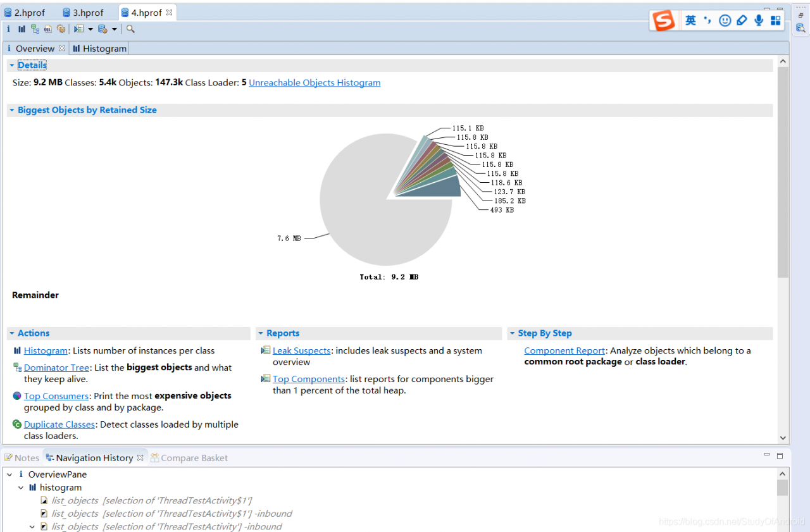Image resolution: width=810 pixels, height=532 pixels.
Task: Select the OverviewPane history entry
Action: tap(58, 474)
